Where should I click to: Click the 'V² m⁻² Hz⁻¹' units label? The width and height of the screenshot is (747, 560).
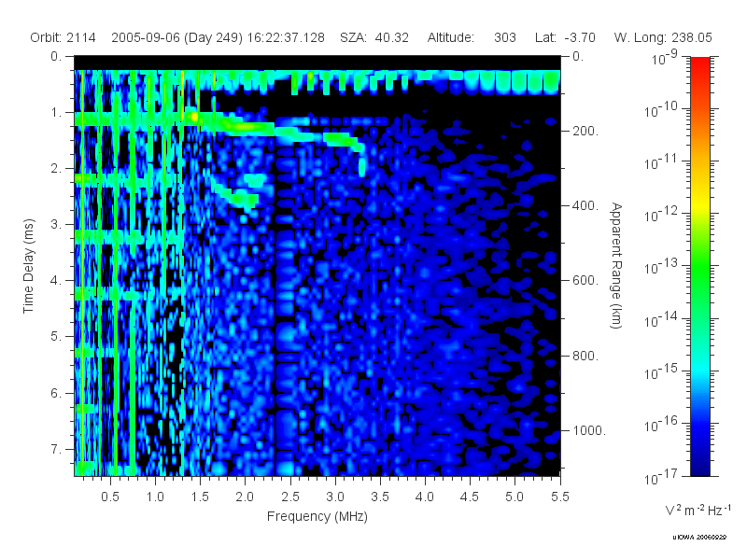click(x=698, y=510)
